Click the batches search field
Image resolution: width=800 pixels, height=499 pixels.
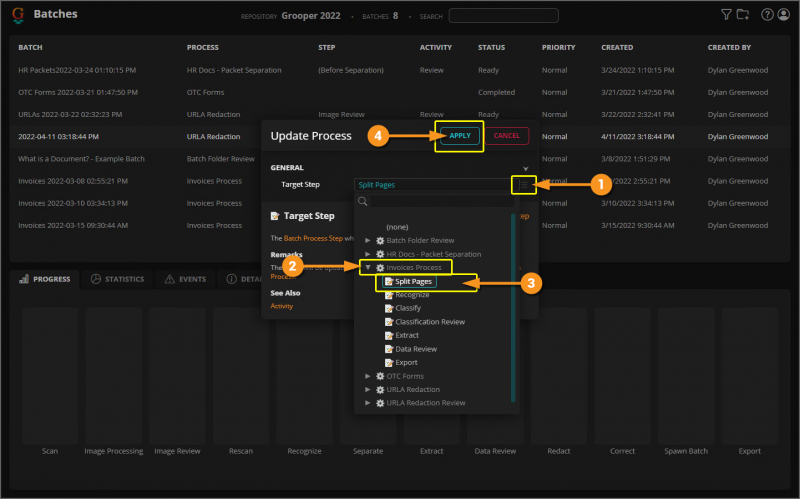click(504, 16)
